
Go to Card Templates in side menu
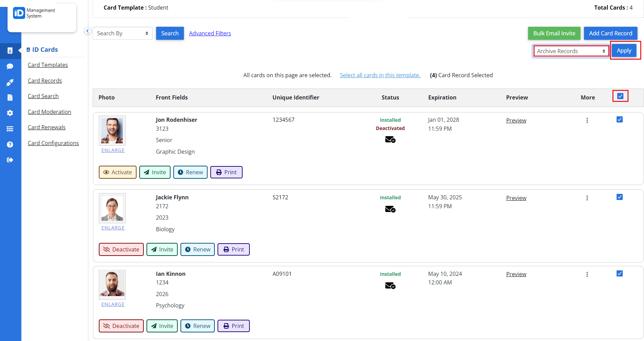(48, 65)
